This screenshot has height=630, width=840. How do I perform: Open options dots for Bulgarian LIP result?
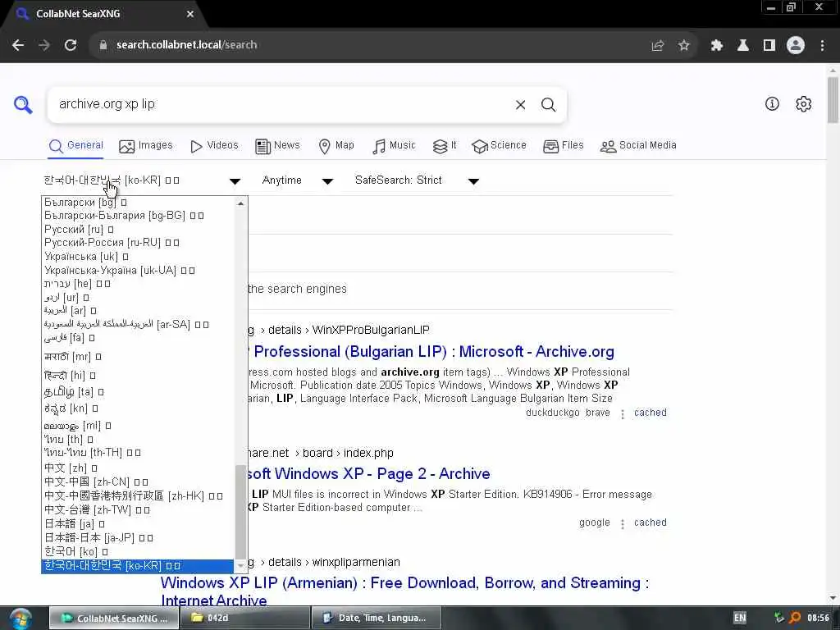tap(622, 414)
